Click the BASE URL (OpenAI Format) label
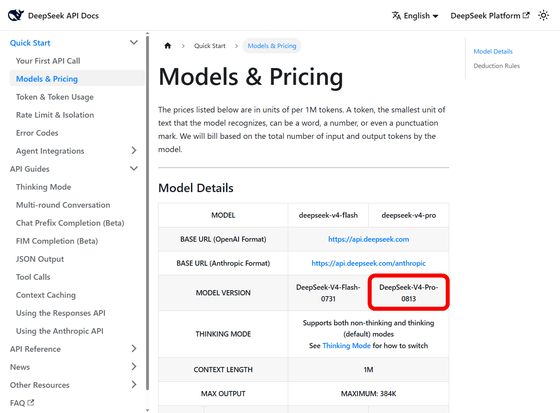 pos(223,239)
